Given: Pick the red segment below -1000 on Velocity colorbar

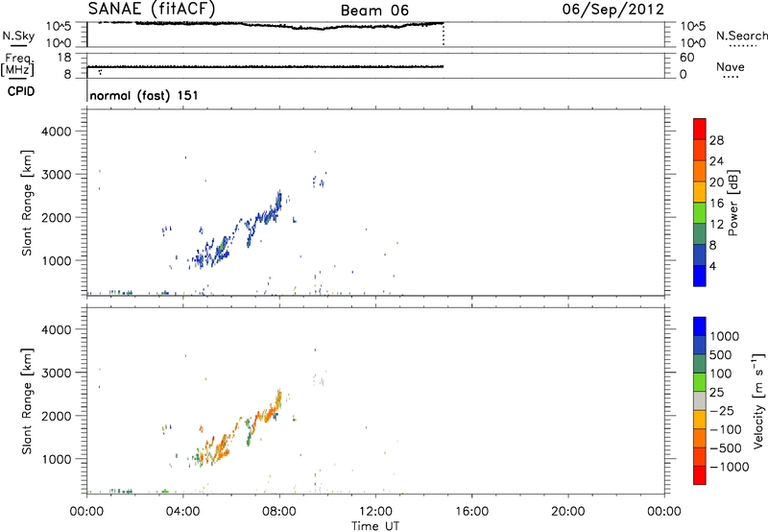Looking at the screenshot, I should coord(700,475).
